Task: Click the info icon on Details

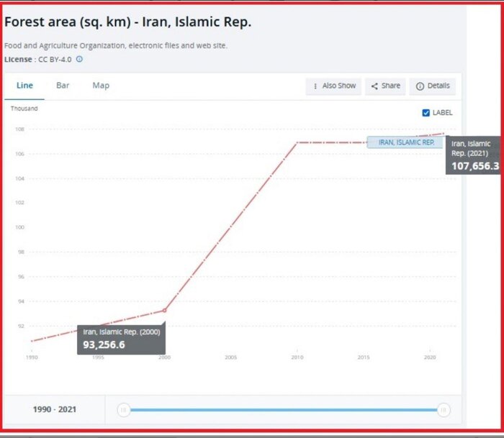Action: click(420, 86)
